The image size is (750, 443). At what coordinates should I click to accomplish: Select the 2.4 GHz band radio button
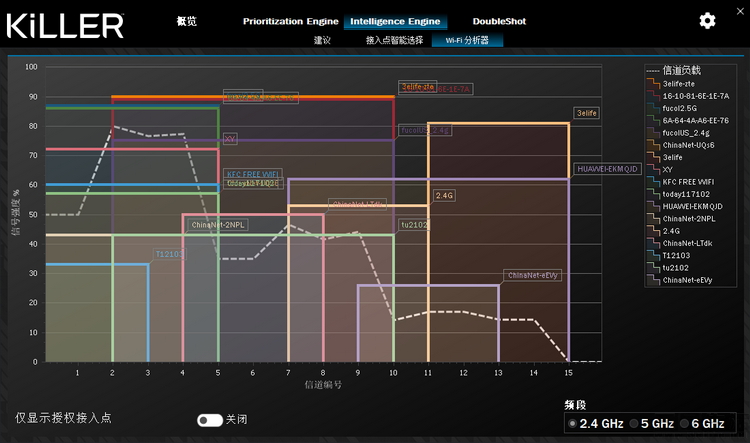(x=572, y=424)
